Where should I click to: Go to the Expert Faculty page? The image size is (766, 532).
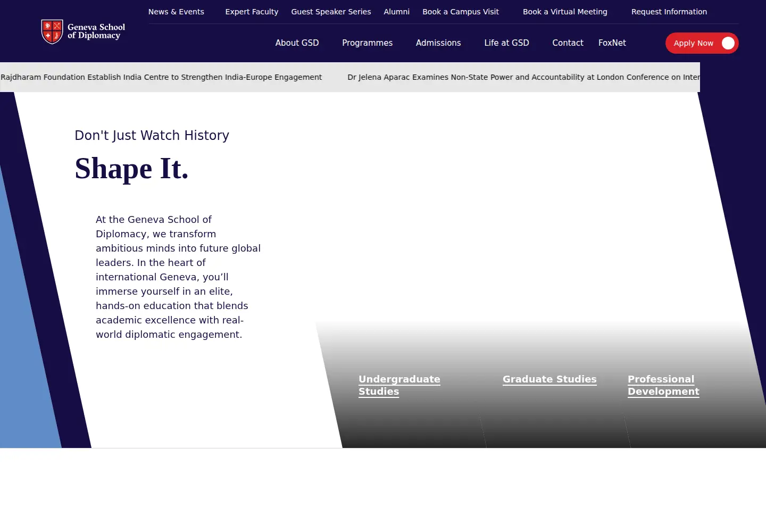(252, 12)
